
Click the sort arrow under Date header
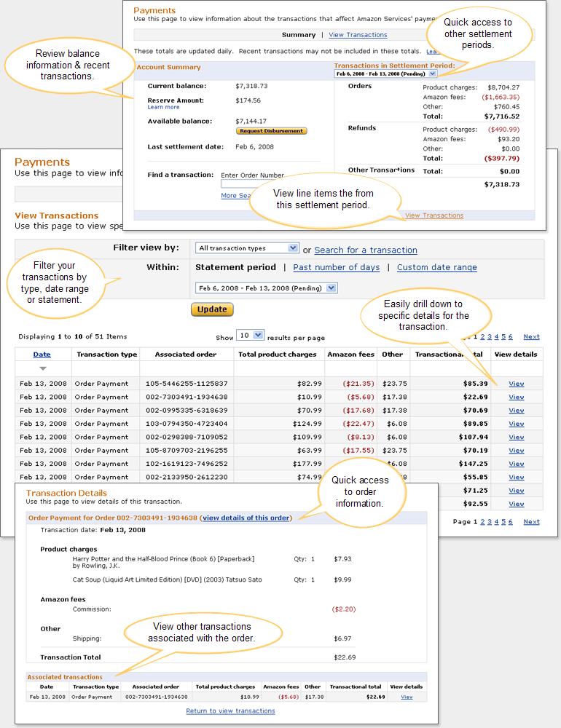click(x=43, y=368)
